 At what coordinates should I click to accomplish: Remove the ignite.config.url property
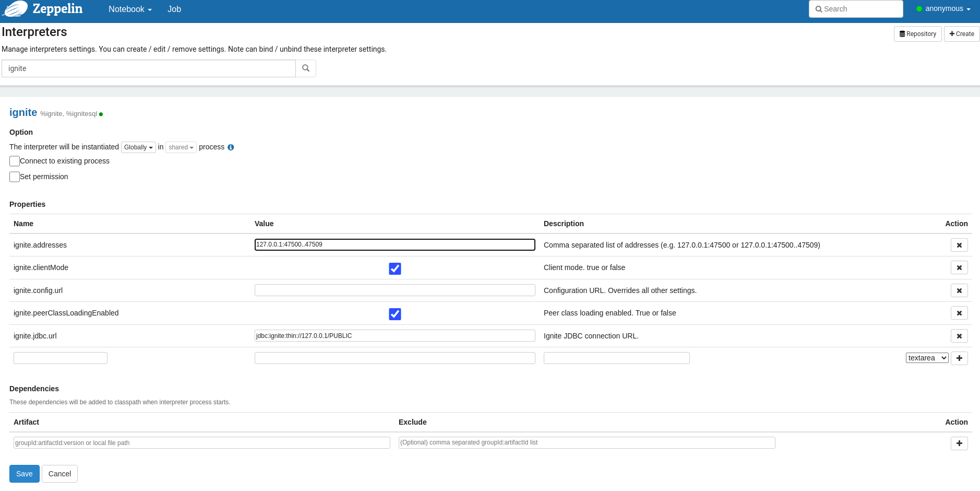[959, 290]
